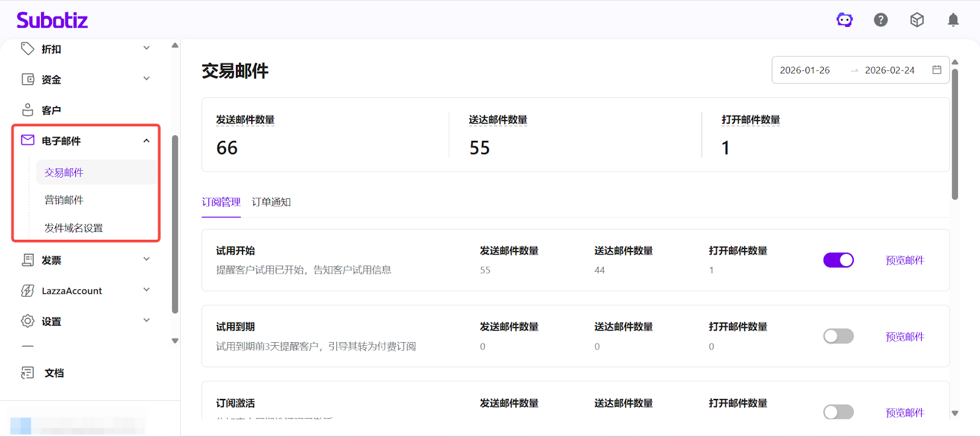Switch to the 订单通知 tab
Image resolution: width=980 pixels, height=437 pixels.
point(271,202)
